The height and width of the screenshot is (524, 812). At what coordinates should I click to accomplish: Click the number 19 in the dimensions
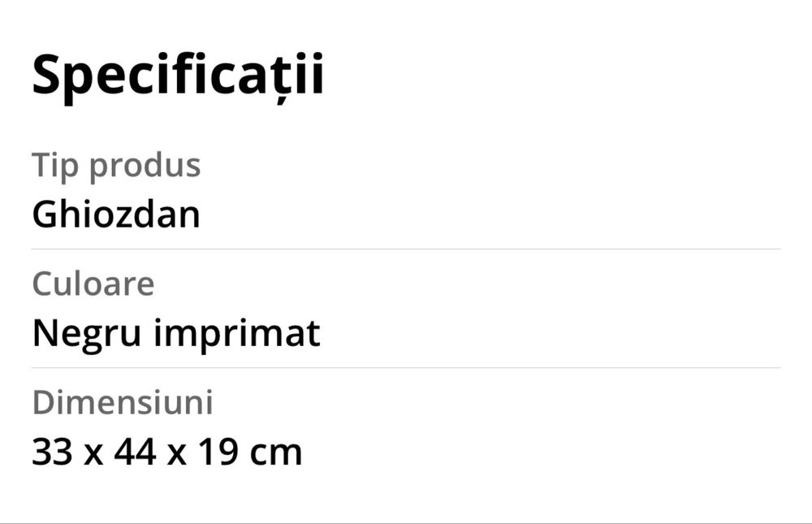click(x=217, y=452)
